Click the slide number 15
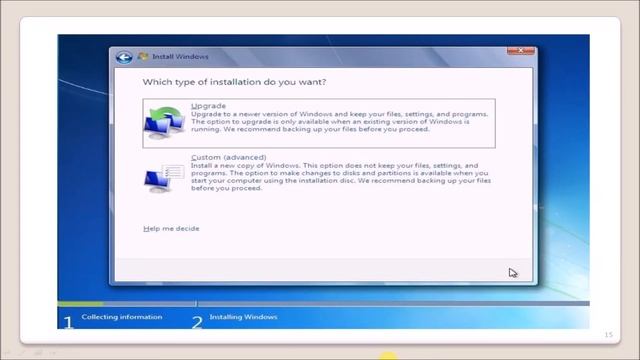This screenshot has width=640, height=360. click(609, 335)
